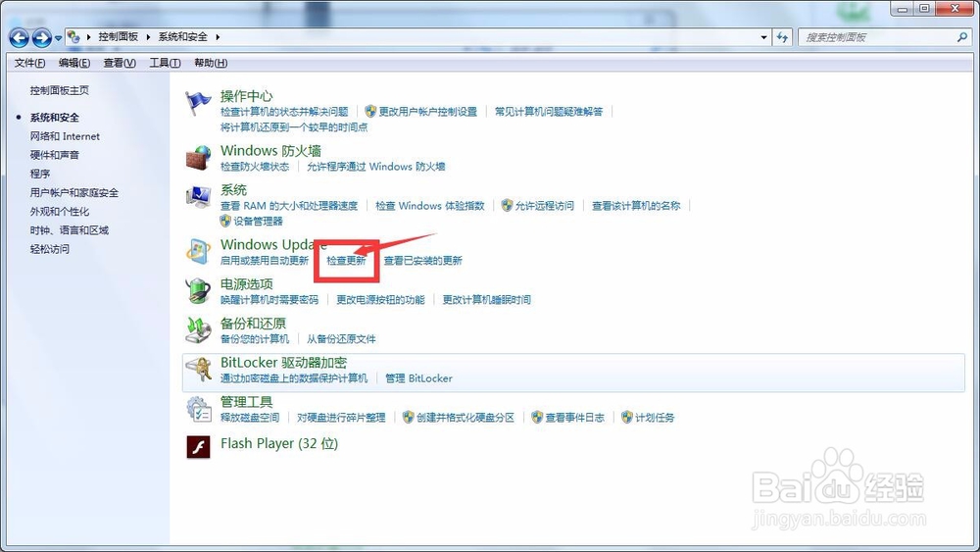Open the 操作中心 heading link
The height and width of the screenshot is (552, 980).
(246, 96)
